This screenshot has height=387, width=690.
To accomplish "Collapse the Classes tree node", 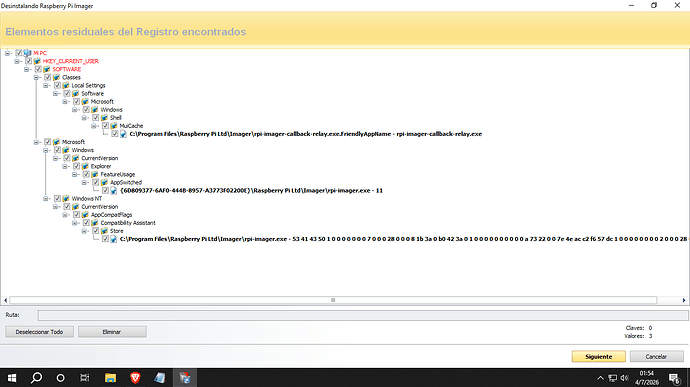I will pos(37,77).
